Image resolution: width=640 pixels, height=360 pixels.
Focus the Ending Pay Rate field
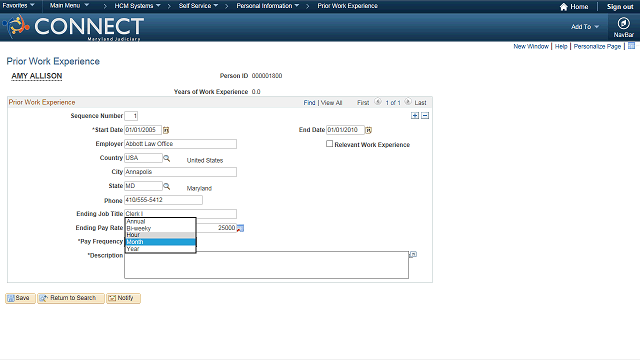(x=216, y=228)
